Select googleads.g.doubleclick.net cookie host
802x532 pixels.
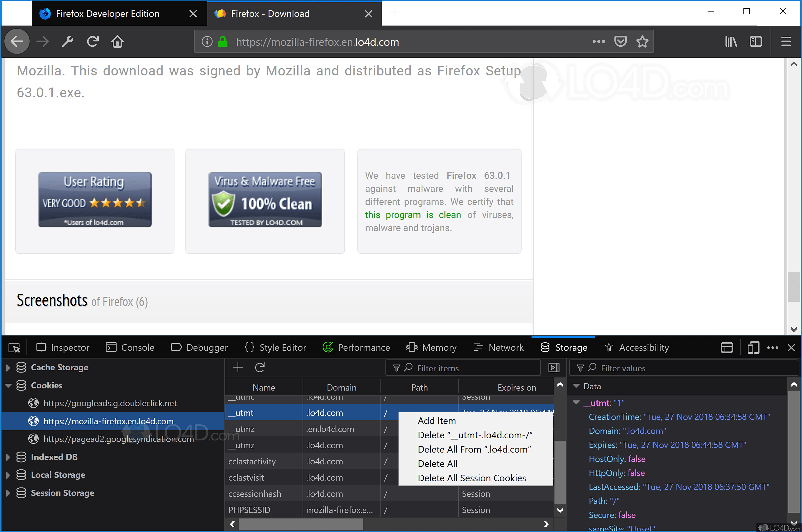click(x=110, y=403)
